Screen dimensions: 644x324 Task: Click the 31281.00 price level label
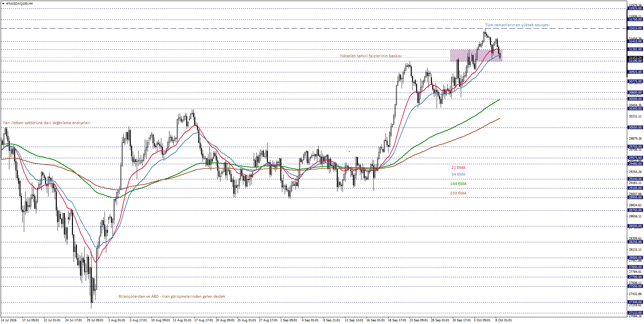pos(635,49)
